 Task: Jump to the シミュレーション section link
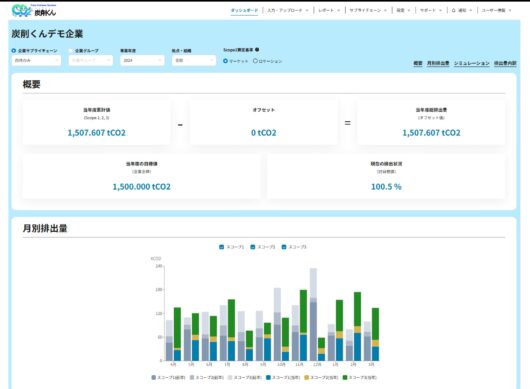pyautogui.click(x=472, y=63)
